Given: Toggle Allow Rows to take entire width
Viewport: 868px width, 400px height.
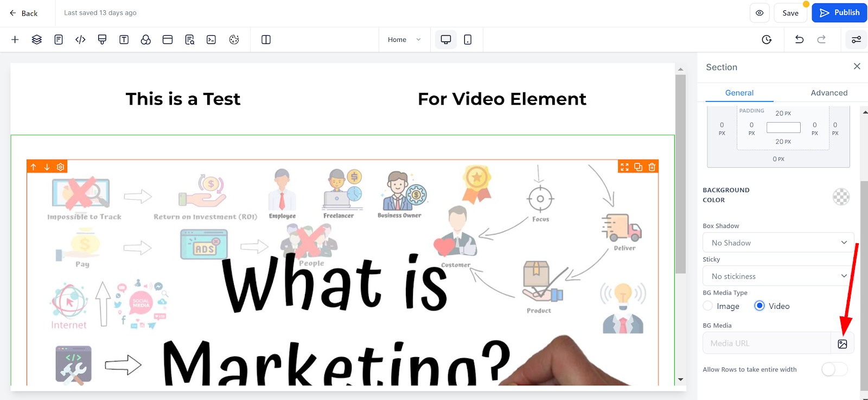Looking at the screenshot, I should (x=834, y=370).
